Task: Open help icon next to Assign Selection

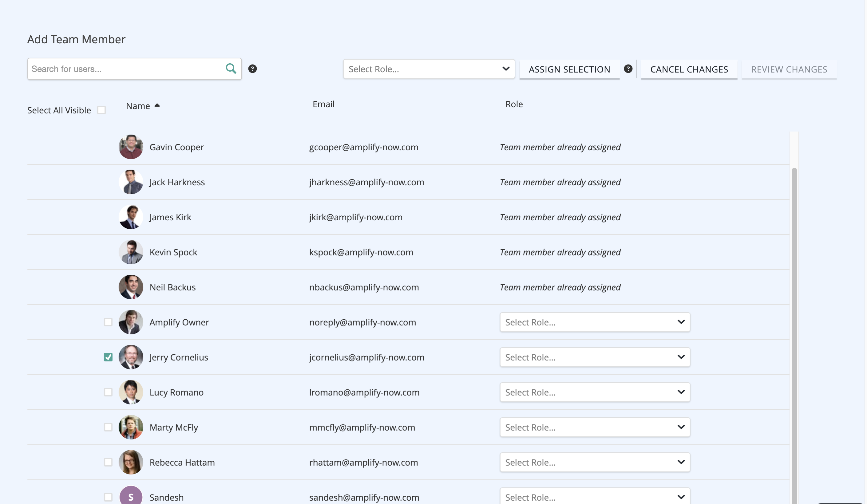Action: (x=628, y=69)
